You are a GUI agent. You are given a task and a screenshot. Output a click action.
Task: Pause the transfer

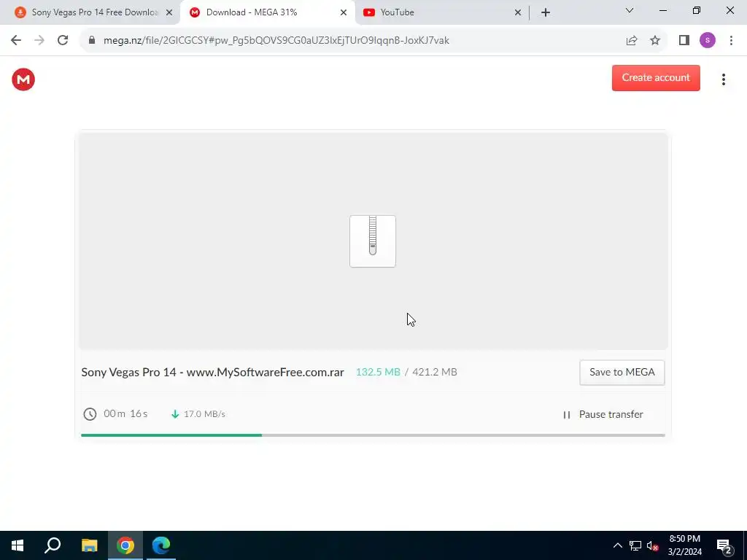(603, 414)
